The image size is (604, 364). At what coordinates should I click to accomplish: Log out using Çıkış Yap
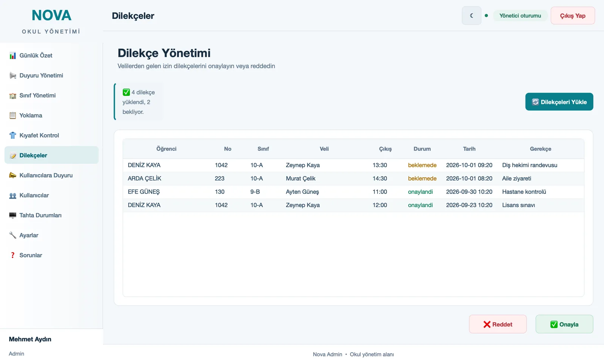click(573, 16)
